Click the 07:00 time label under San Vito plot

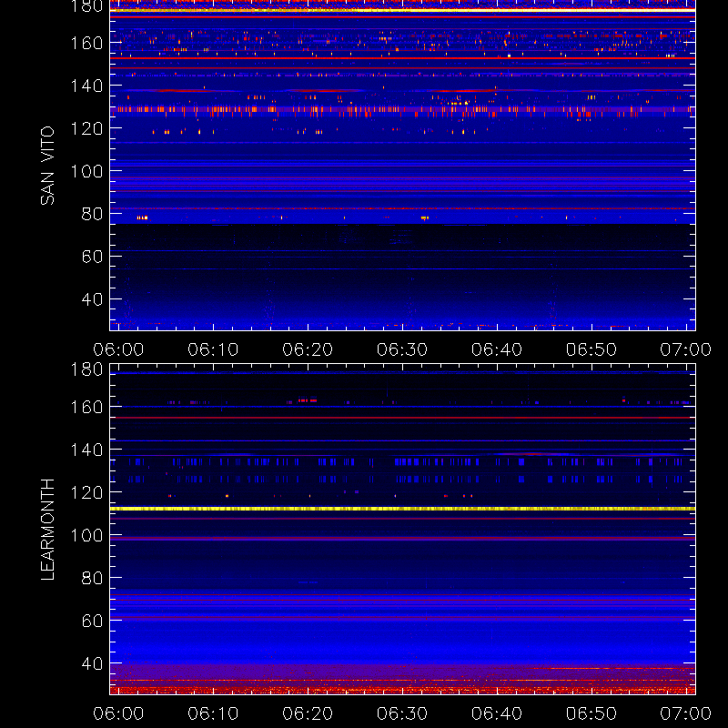[x=686, y=349]
